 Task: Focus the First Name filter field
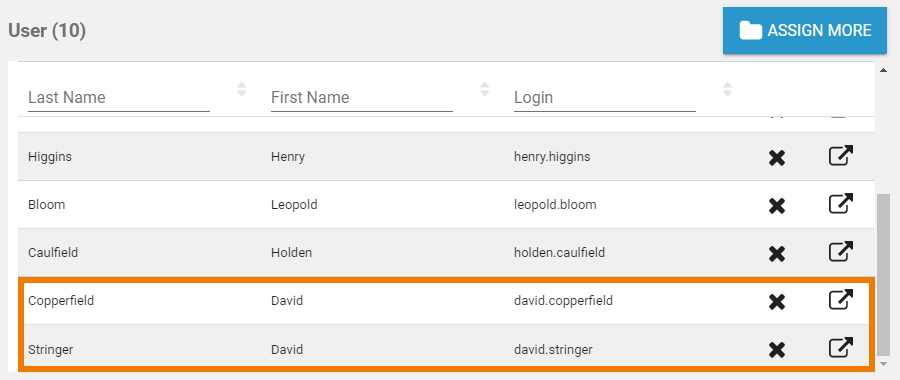362,98
